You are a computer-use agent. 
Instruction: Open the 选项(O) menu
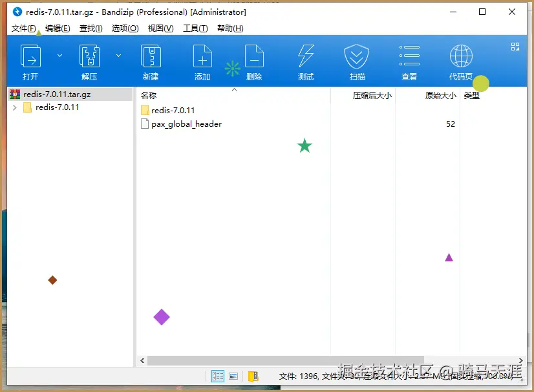pos(125,28)
